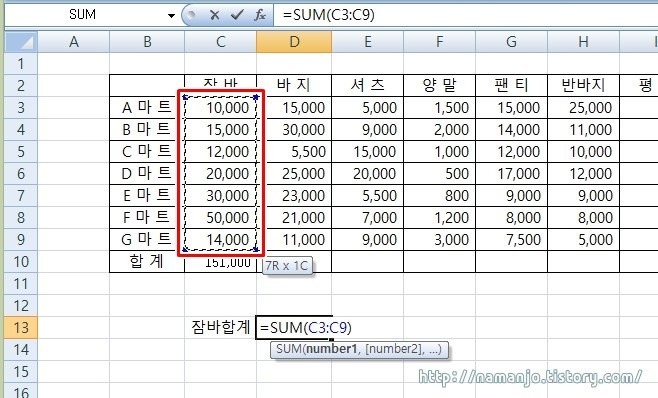Click cell H3 with value 25,000
Screen dimensions: 658x398
click(583, 107)
